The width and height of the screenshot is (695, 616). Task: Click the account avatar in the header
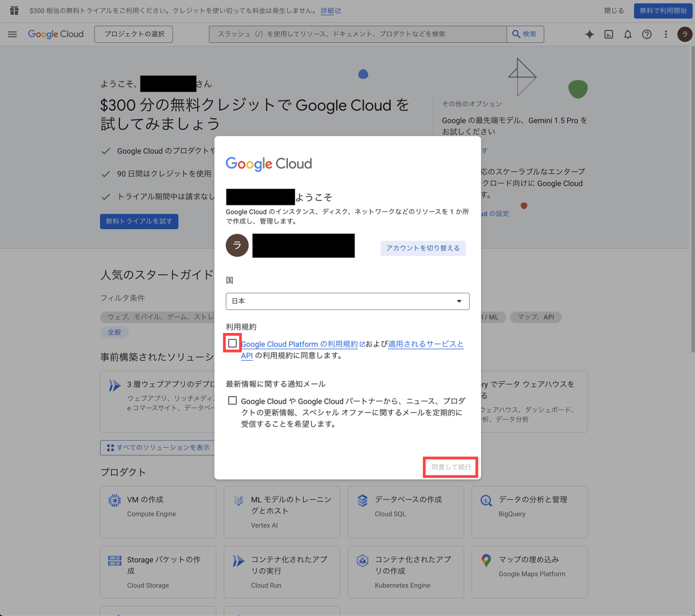tap(685, 34)
